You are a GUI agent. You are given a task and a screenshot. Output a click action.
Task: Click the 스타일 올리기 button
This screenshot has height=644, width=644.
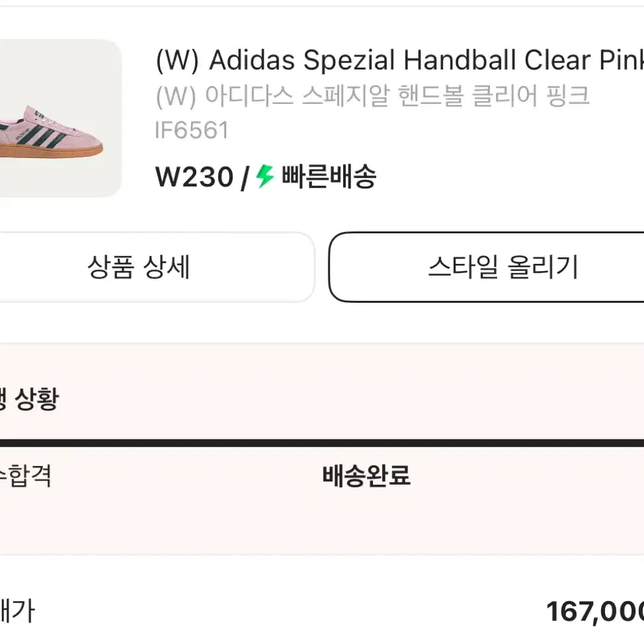pyautogui.click(x=486, y=267)
